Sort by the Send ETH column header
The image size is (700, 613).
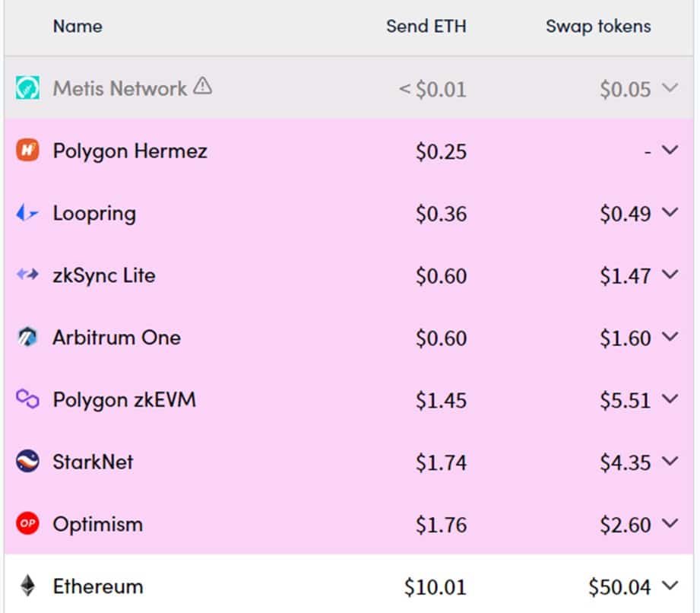(426, 27)
